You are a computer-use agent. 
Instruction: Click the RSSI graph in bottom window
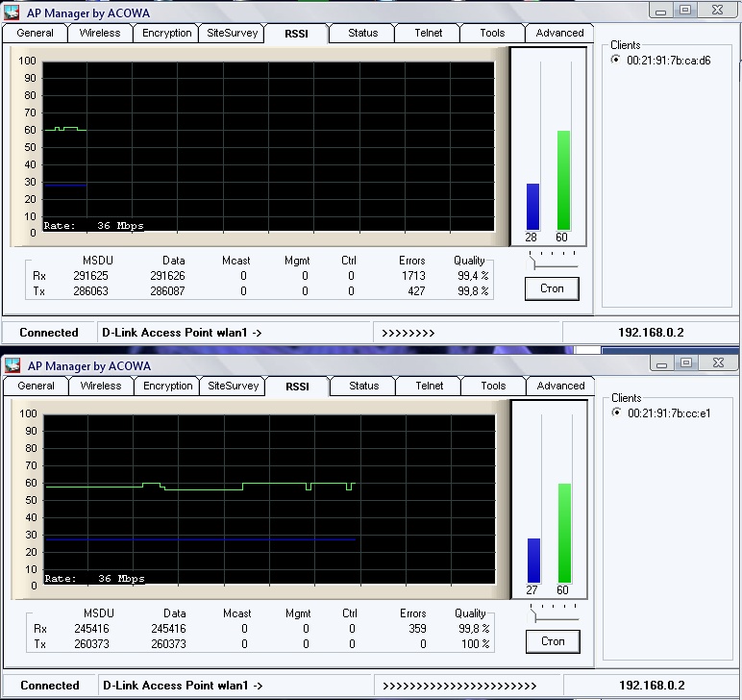pos(269,499)
